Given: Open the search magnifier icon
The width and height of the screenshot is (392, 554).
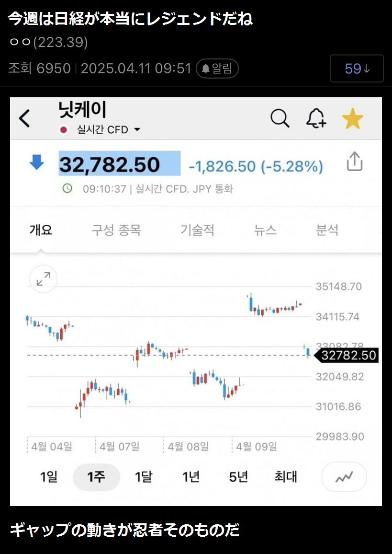Looking at the screenshot, I should pyautogui.click(x=280, y=118).
